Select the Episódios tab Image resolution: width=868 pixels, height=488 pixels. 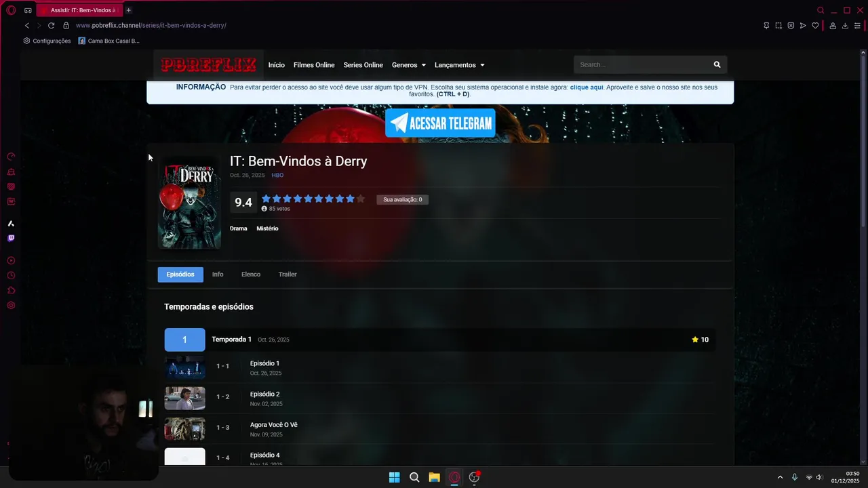tap(180, 274)
